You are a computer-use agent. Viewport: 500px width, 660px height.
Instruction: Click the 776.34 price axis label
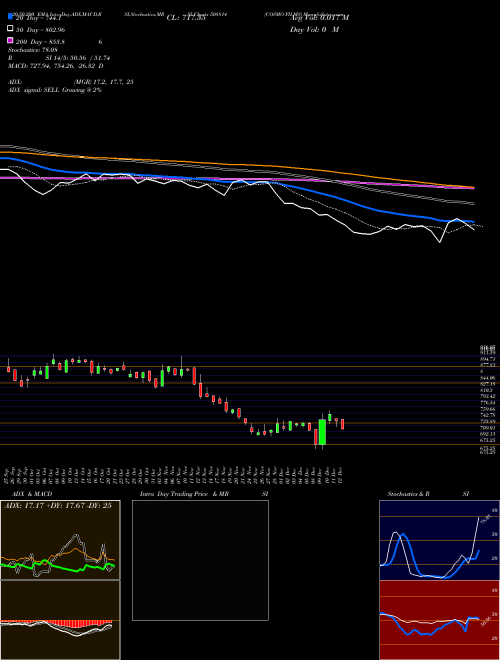point(488,403)
